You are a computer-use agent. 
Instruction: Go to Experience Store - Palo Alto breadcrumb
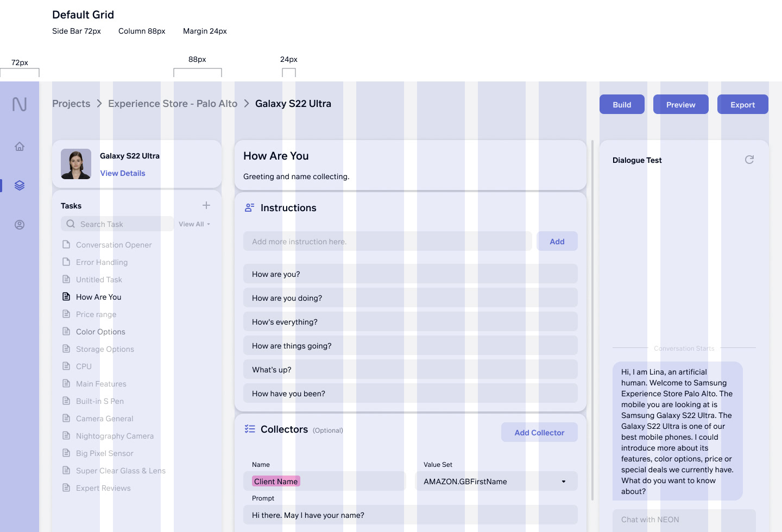pos(173,104)
